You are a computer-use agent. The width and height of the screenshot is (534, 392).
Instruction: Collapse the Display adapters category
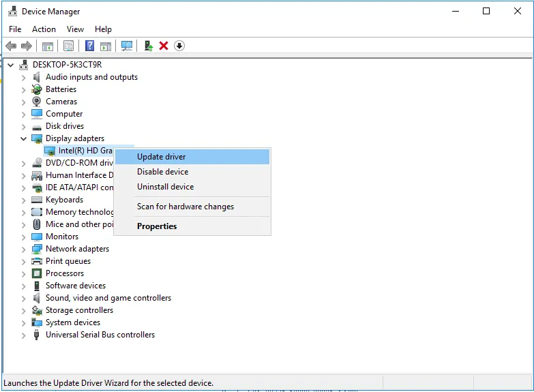(24, 138)
